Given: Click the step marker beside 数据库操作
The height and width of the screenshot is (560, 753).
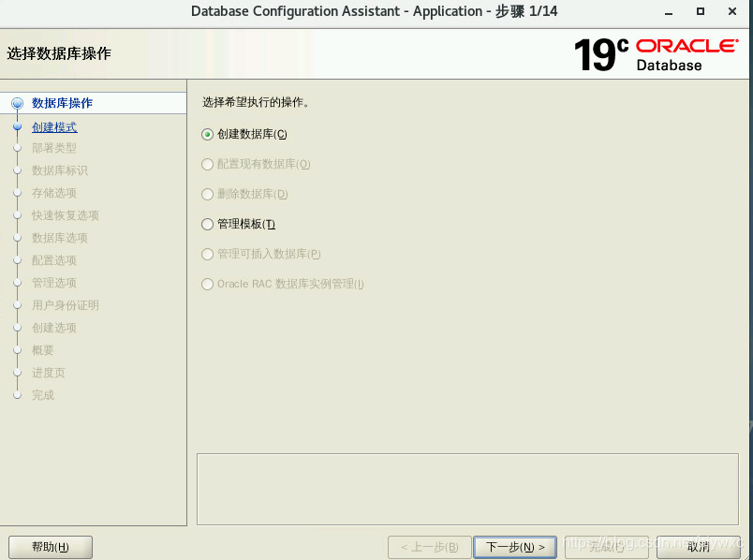Looking at the screenshot, I should [x=17, y=103].
